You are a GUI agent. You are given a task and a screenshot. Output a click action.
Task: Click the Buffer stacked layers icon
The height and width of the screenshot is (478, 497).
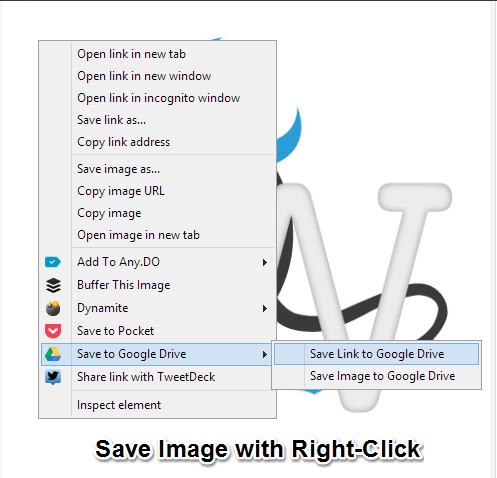[53, 285]
